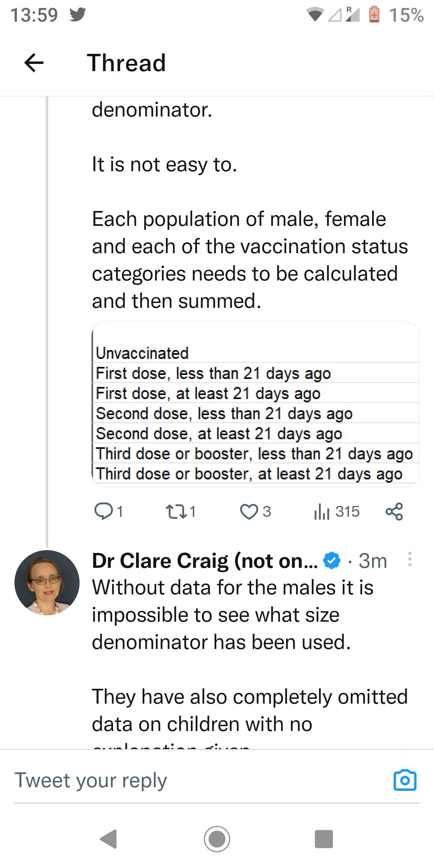Tap the battery indicator in status bar
434x868 pixels.
pos(374,15)
